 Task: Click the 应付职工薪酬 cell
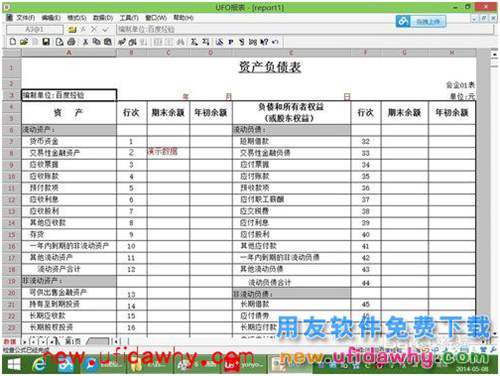(x=291, y=199)
